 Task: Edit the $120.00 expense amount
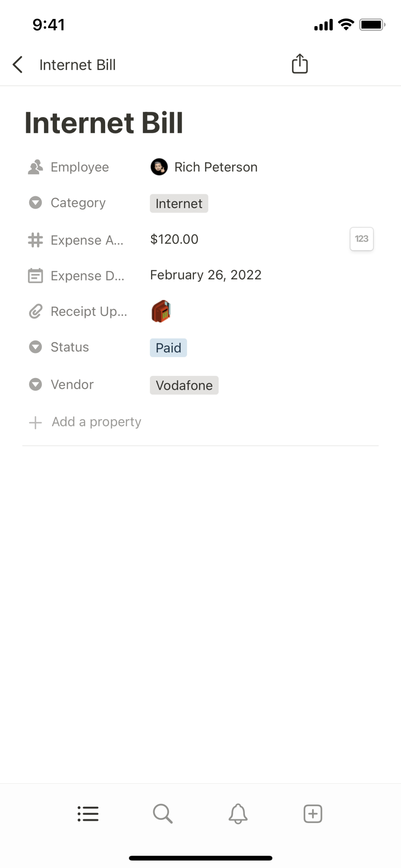point(174,239)
